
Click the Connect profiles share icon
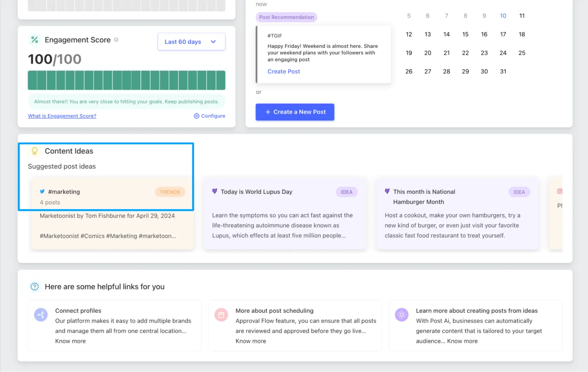click(41, 315)
